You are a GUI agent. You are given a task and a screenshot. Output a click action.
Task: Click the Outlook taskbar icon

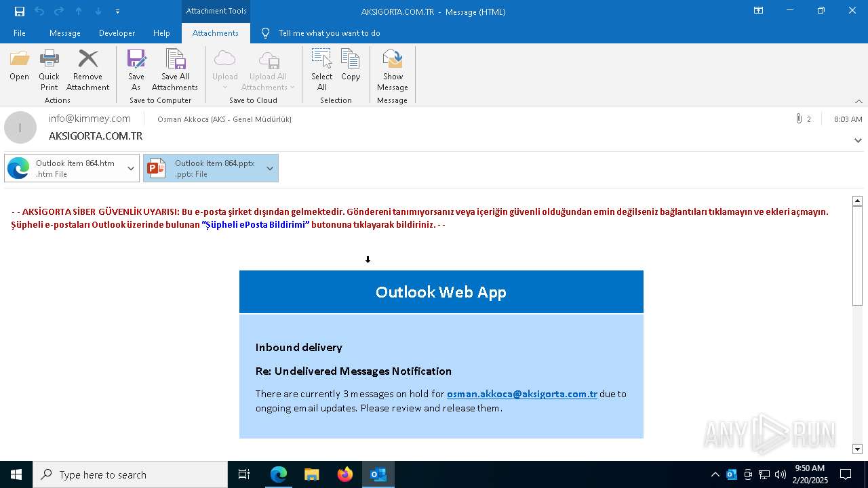pos(378,474)
